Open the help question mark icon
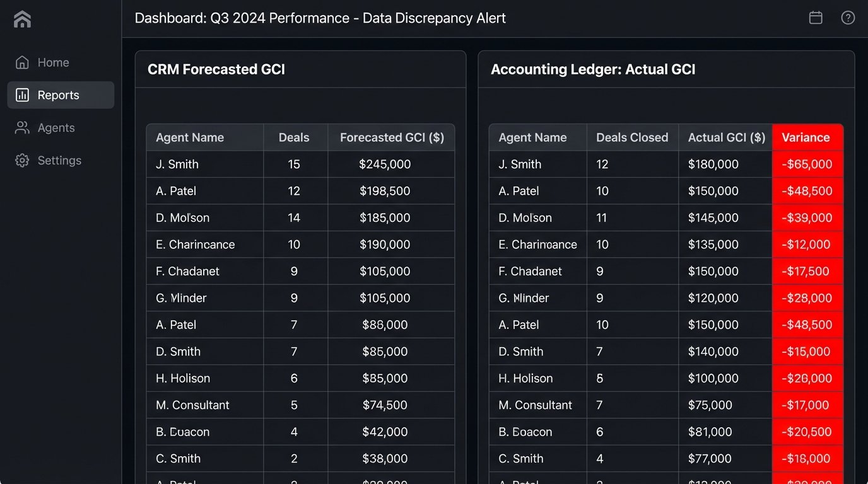 [x=848, y=18]
